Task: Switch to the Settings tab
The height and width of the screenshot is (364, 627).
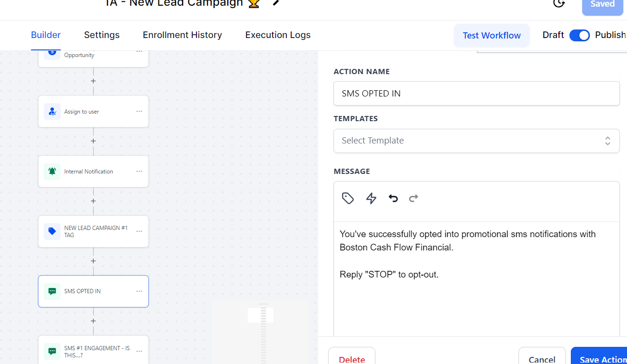Action: click(x=102, y=35)
